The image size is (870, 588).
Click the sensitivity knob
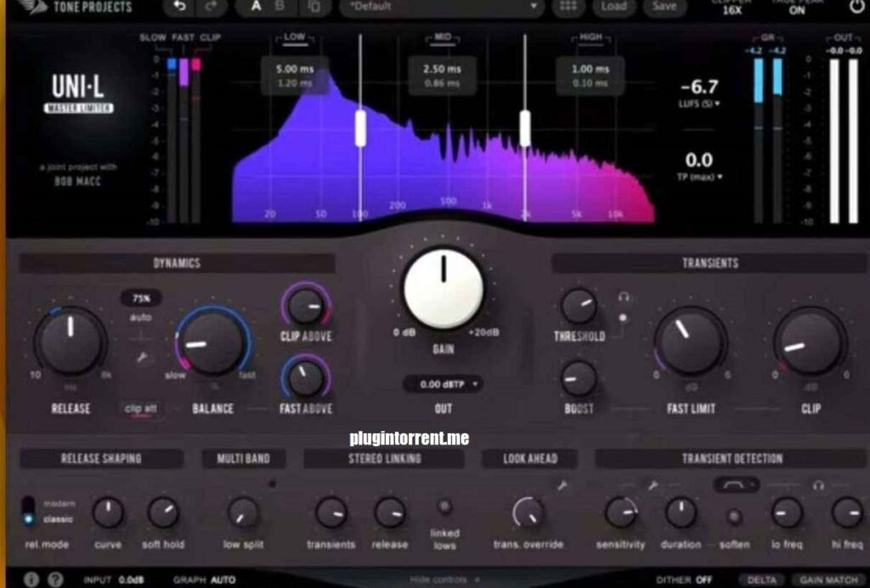[621, 512]
